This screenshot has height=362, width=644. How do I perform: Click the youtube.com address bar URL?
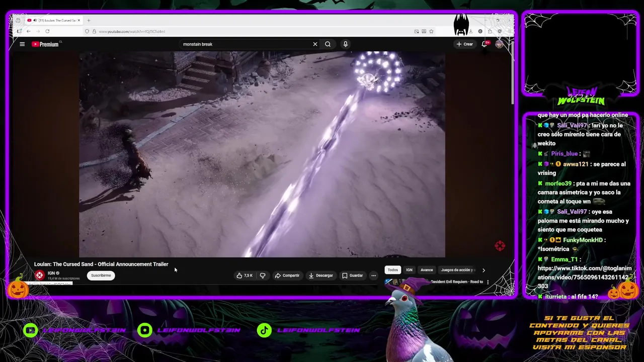(132, 32)
